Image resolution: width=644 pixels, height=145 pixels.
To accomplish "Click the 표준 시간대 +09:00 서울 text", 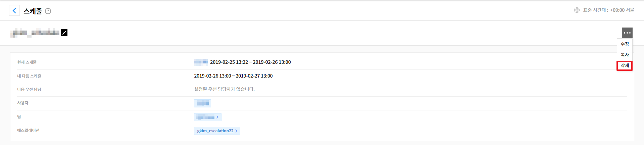I will point(608,10).
